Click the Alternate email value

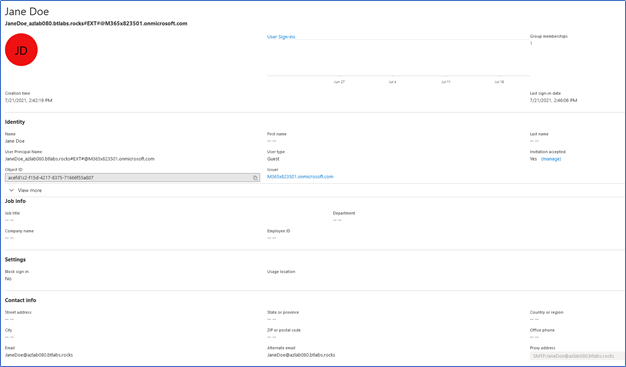pyautogui.click(x=301, y=355)
